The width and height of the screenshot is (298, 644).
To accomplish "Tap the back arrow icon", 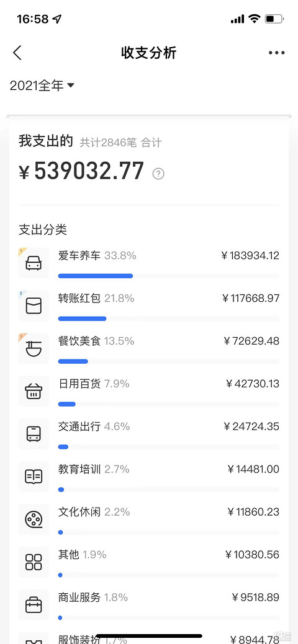I will pyautogui.click(x=17, y=53).
